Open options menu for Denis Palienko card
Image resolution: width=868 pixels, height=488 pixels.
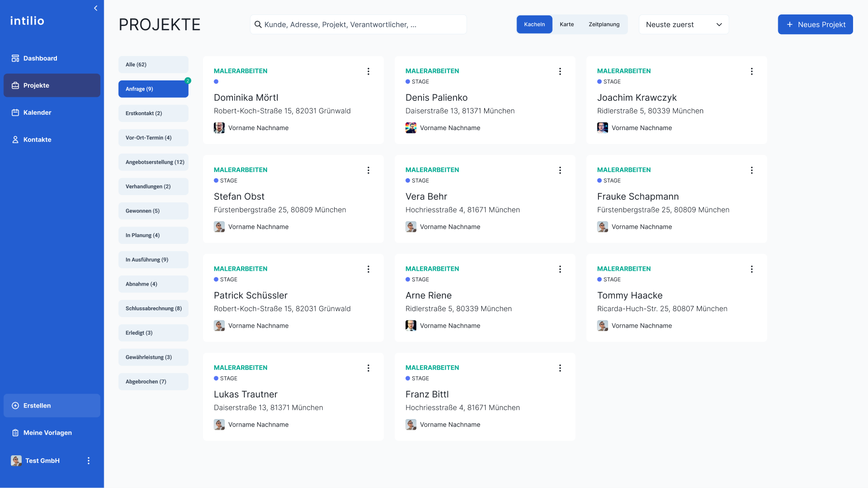pos(560,71)
